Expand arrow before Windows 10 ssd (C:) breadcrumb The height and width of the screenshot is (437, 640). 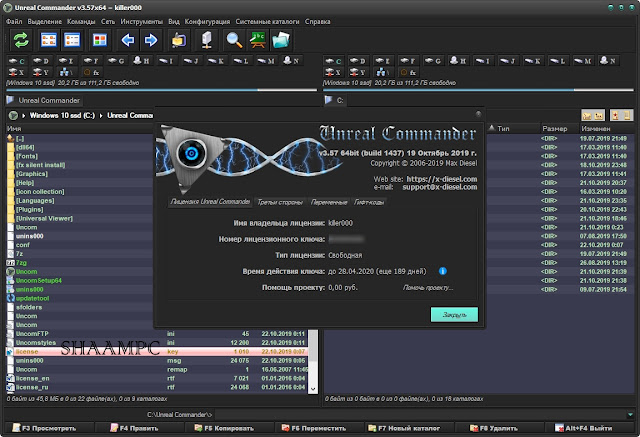(x=24, y=116)
